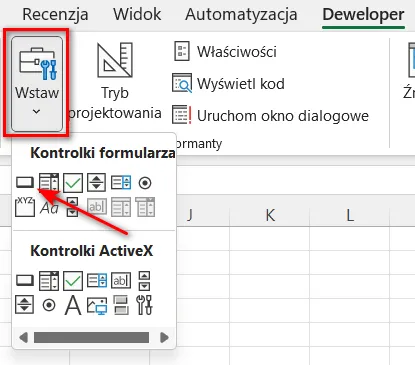Insert an ActiveX Option Button control
Screen dimensions: 415x365
[49, 305]
